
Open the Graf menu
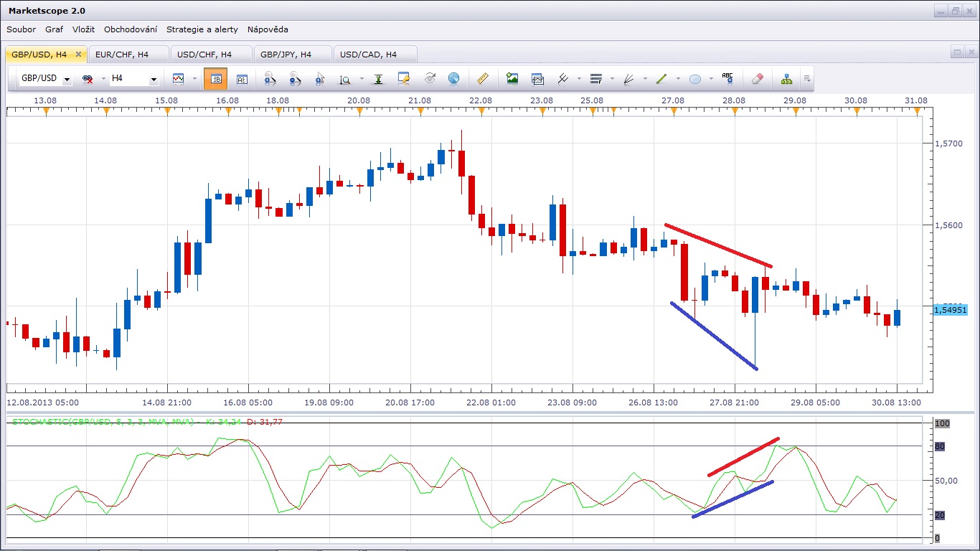tap(54, 29)
